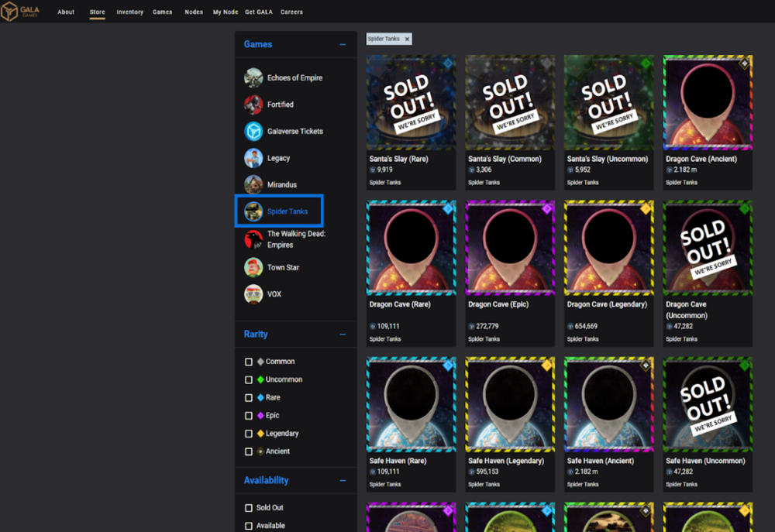Click the 595,153 price value
775x532 pixels.
tap(487, 472)
